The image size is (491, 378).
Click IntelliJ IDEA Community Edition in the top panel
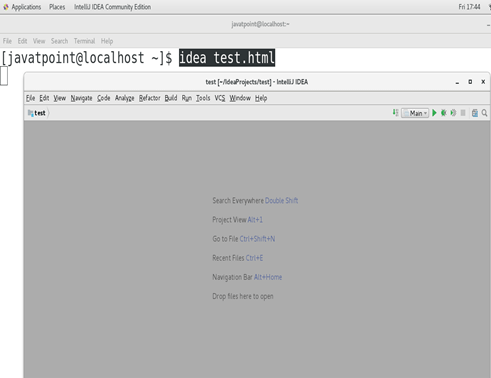(x=112, y=7)
